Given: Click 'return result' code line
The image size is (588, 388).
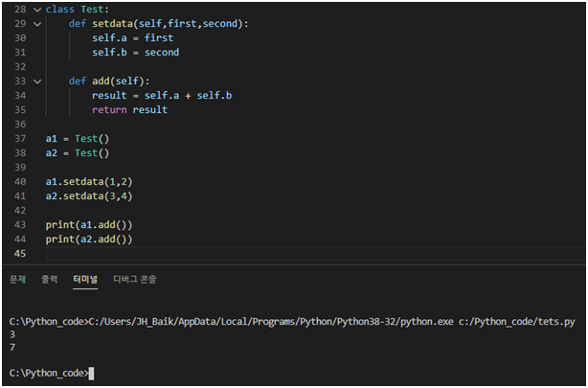Looking at the screenshot, I should 129,110.
